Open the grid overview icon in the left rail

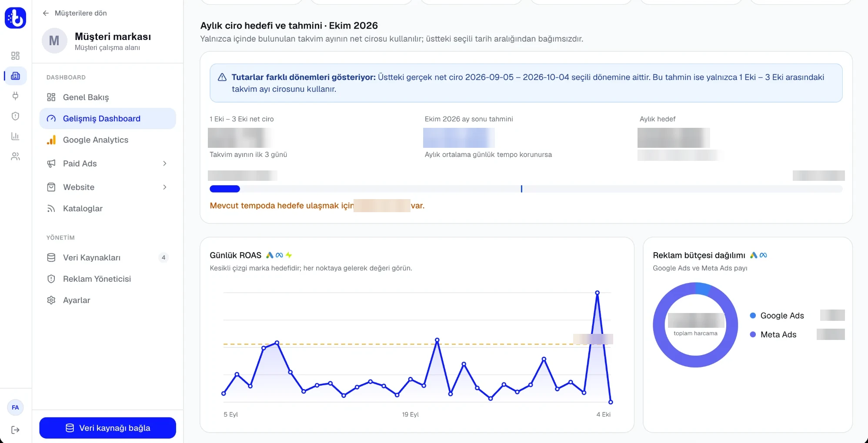point(15,56)
